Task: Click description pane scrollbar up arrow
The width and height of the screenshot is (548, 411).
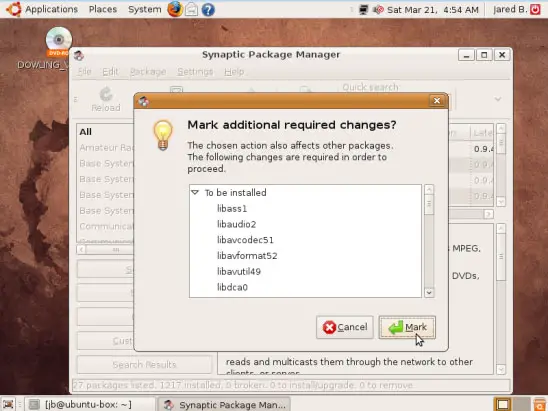Action: click(x=501, y=229)
